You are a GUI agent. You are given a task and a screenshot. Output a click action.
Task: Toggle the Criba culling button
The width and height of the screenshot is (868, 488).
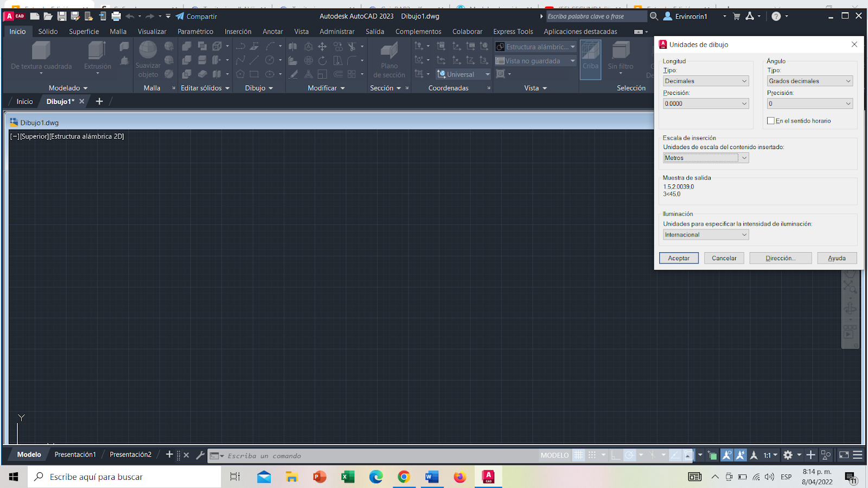[590, 60]
